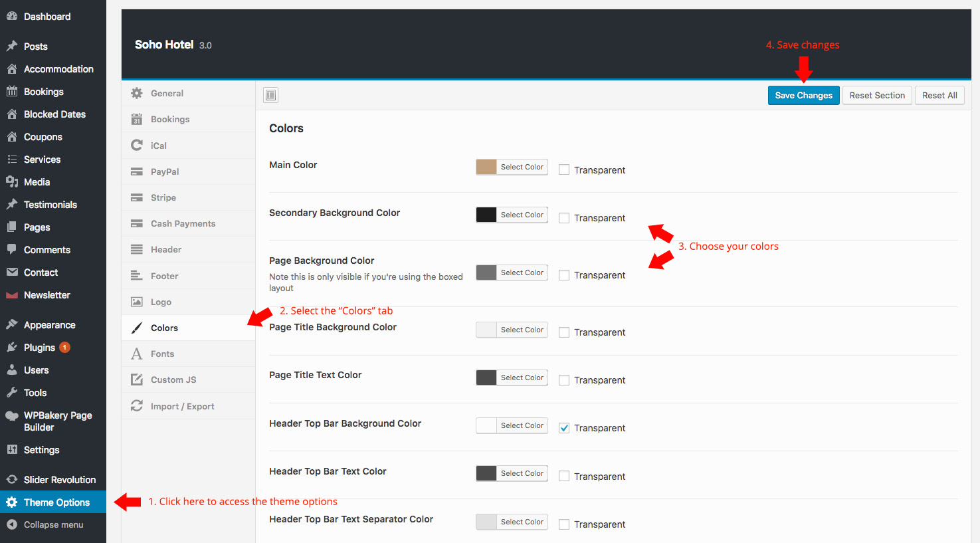Open Select Color picker for Secondary Background Color

tap(522, 215)
